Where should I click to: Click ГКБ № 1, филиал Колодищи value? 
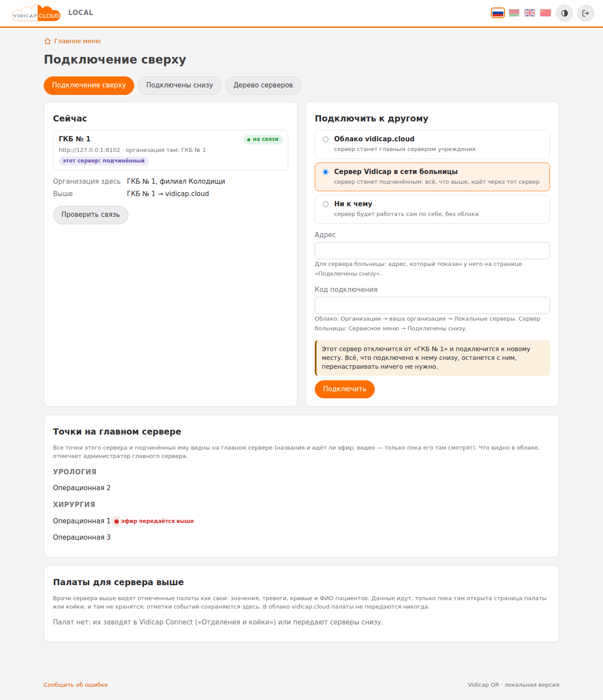176,182
